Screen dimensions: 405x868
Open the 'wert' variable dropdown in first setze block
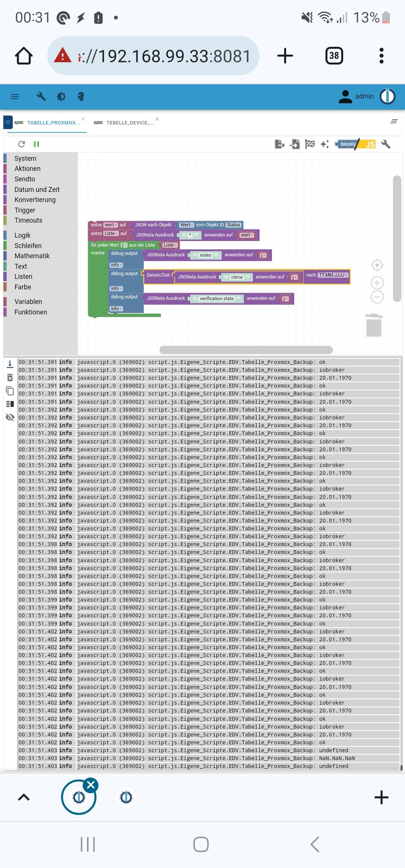[x=110, y=225]
